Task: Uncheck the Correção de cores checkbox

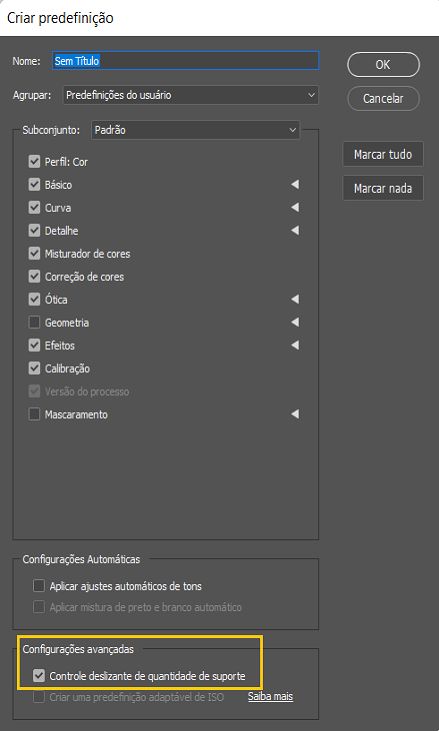Action: click(x=34, y=276)
